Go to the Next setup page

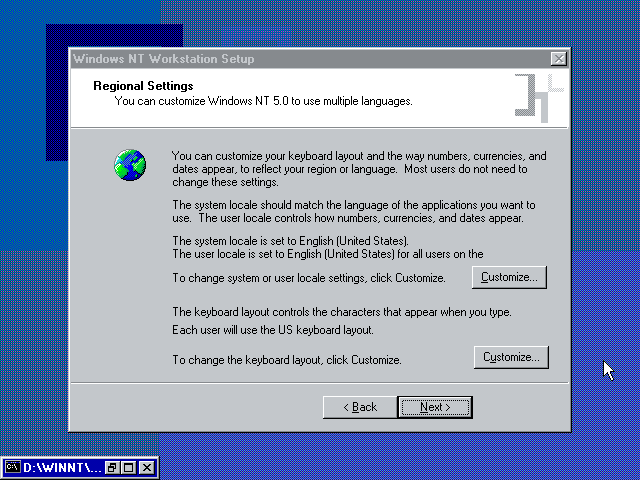click(435, 407)
